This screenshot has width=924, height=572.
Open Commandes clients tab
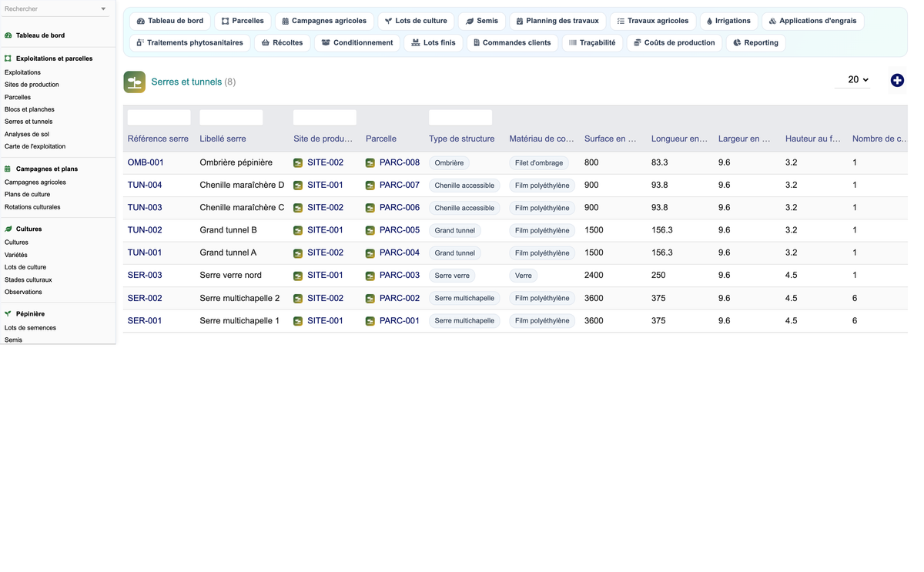[512, 43]
